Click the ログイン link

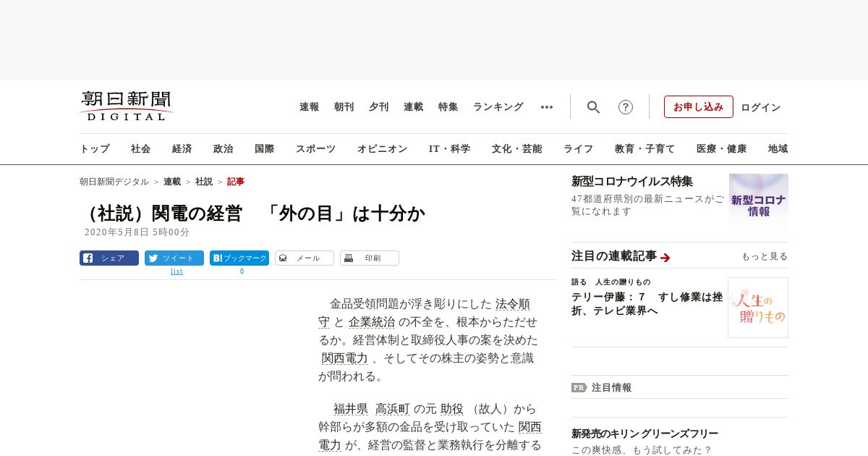point(761,107)
